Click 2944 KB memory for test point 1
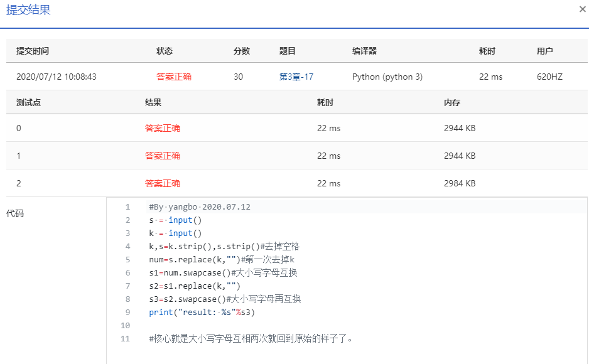The image size is (589, 364). 460,156
